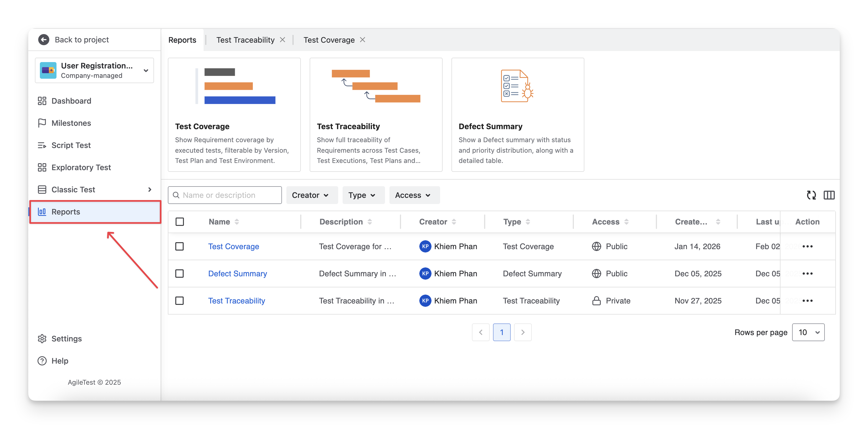Viewport: 868px width, 429px height.
Task: Click the refresh icon above the table
Action: [x=811, y=195]
